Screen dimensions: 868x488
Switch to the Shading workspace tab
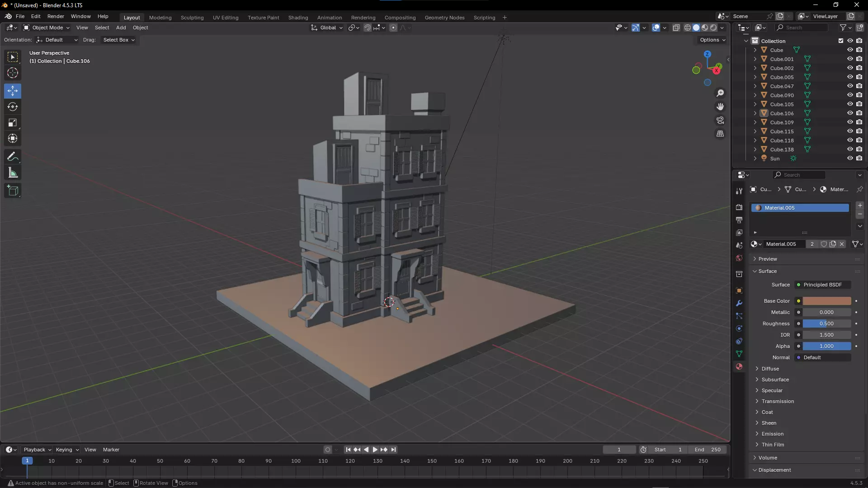click(298, 18)
